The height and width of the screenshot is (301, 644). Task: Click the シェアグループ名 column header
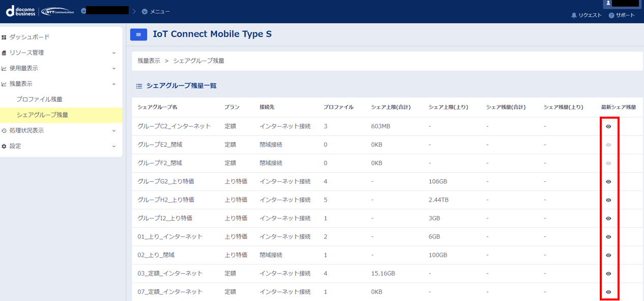[x=157, y=107]
